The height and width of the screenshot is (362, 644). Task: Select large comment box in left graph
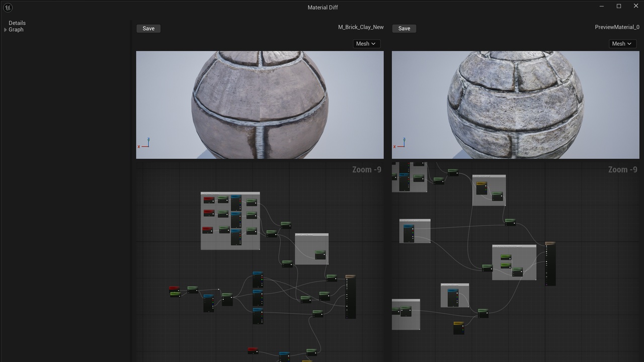(x=230, y=221)
